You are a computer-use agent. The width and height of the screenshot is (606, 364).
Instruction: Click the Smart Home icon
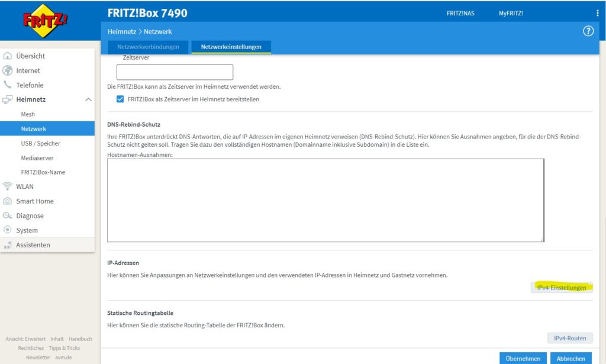coord(8,201)
